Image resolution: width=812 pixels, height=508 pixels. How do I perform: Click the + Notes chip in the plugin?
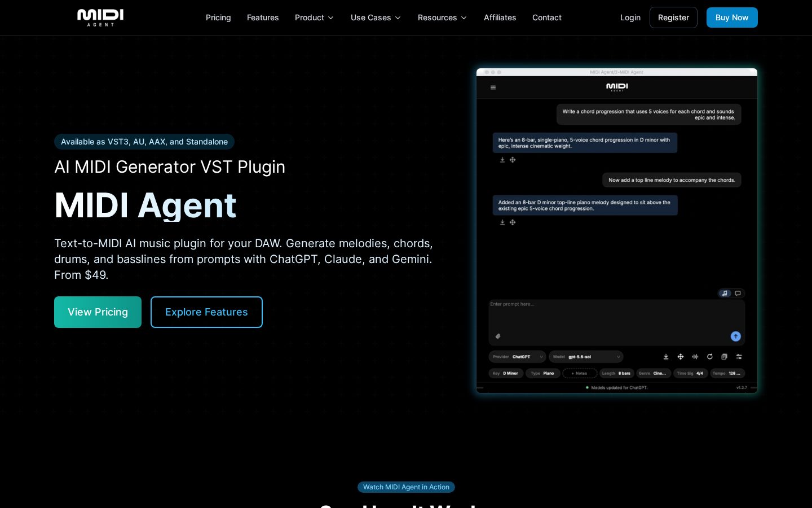point(580,373)
